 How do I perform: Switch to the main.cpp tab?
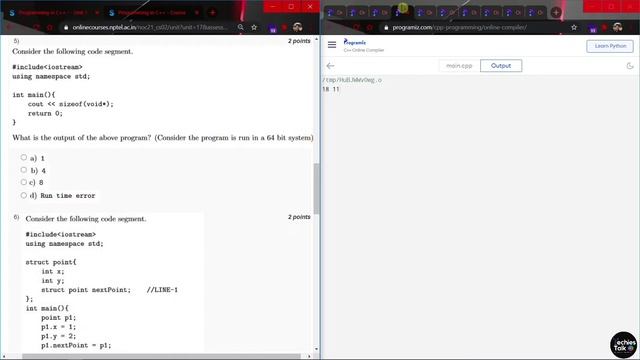pyautogui.click(x=459, y=66)
